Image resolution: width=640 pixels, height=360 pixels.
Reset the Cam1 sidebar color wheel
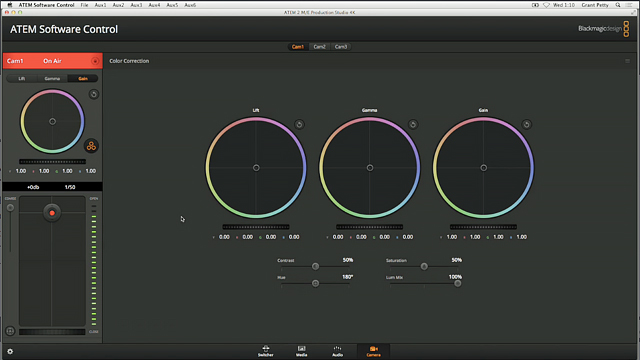tap(93, 94)
